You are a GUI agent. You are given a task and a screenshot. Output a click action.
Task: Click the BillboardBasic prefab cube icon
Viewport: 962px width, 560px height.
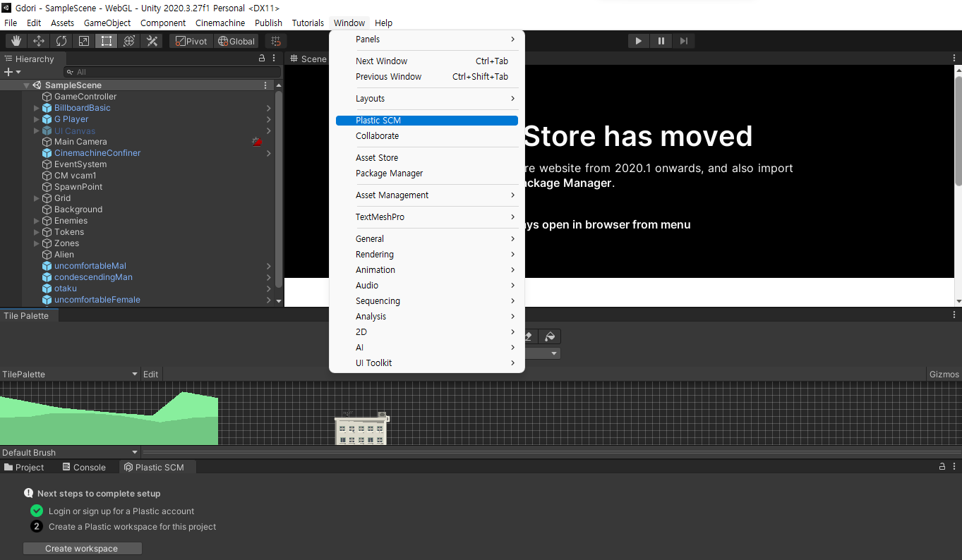[x=47, y=108]
